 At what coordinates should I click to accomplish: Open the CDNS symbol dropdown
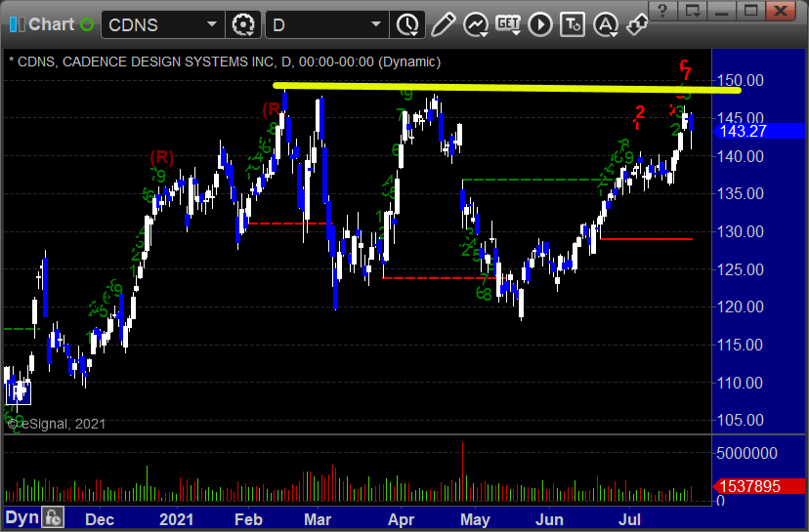tap(212, 24)
